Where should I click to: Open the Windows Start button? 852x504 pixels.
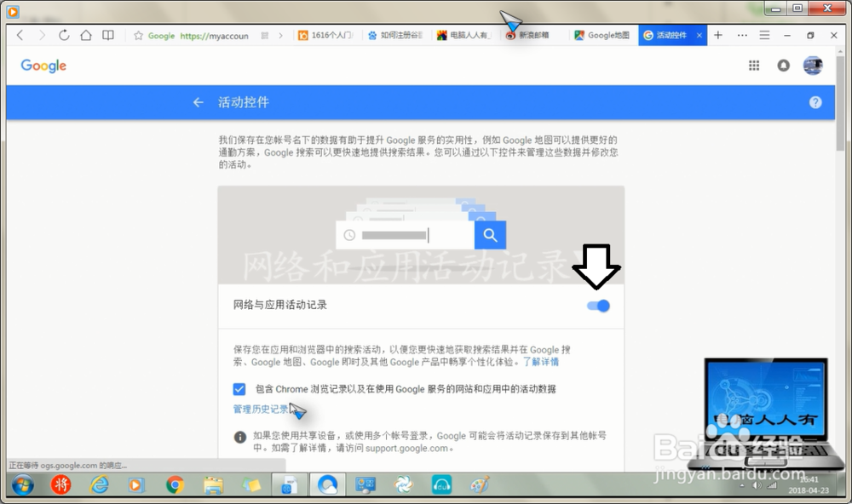[23, 485]
